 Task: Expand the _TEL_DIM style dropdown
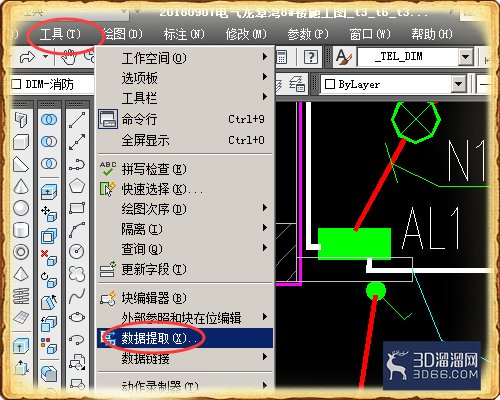(466, 57)
